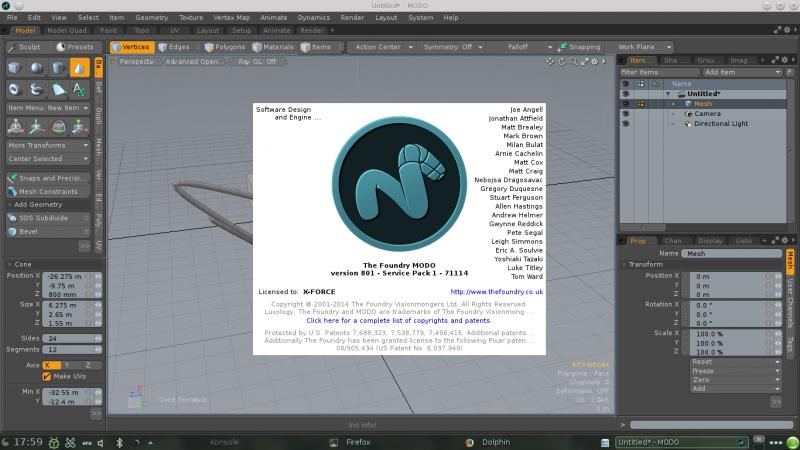Switch to Channels tab in properties
The image size is (800, 450).
coord(673,241)
